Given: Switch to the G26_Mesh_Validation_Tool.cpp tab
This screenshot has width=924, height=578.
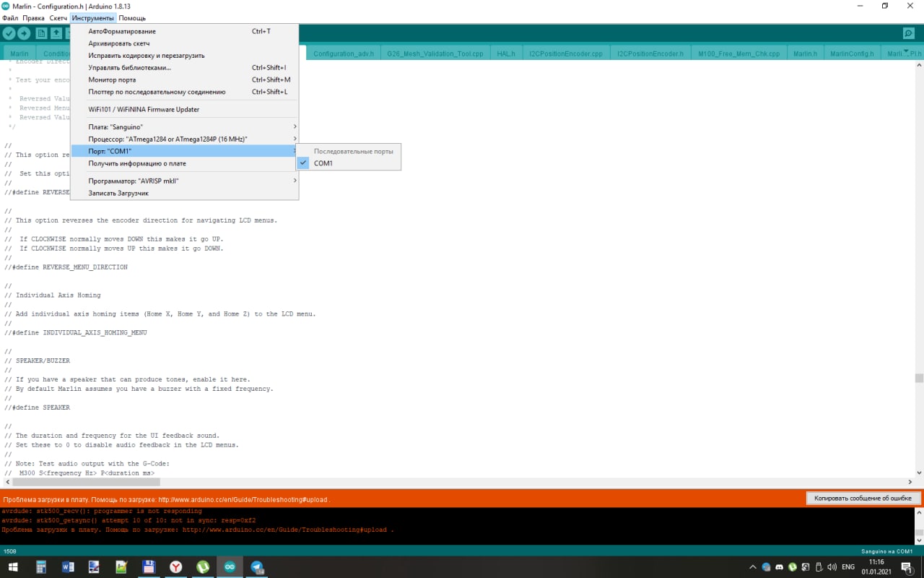Looking at the screenshot, I should pos(435,53).
